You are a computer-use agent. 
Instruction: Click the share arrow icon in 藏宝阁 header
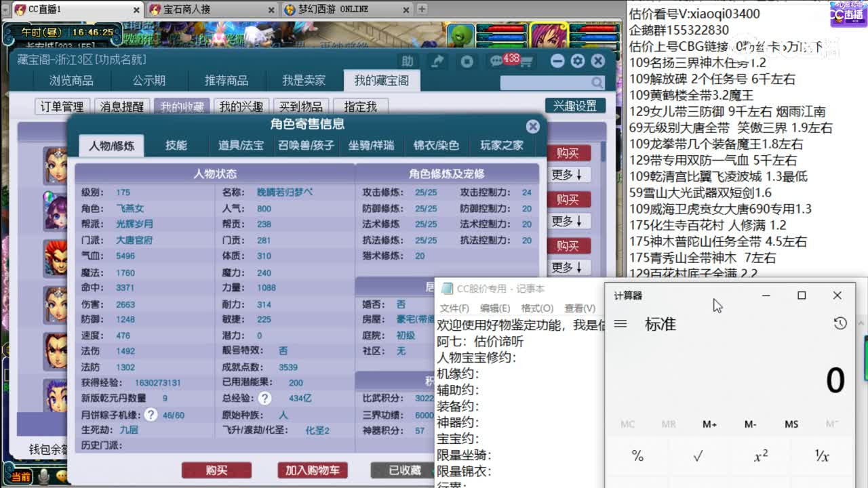437,61
